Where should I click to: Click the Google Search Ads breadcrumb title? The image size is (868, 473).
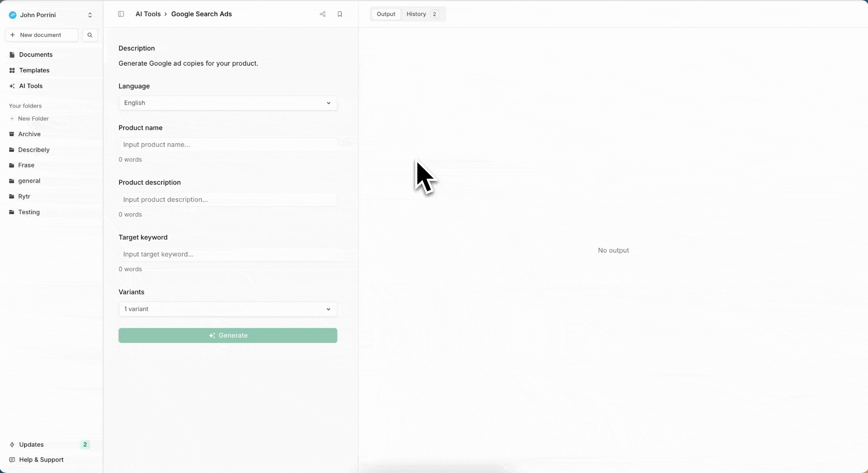(x=202, y=14)
